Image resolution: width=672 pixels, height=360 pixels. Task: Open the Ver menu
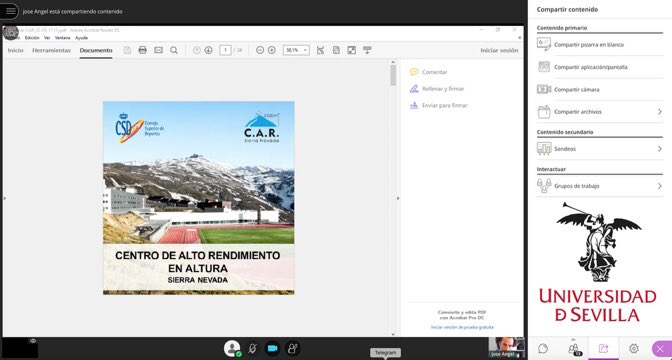click(x=47, y=38)
